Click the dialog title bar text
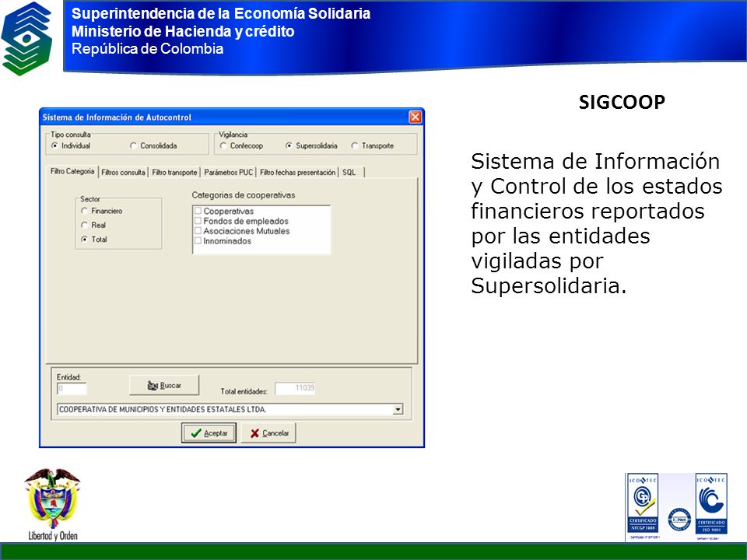The image size is (747, 560). (x=117, y=117)
